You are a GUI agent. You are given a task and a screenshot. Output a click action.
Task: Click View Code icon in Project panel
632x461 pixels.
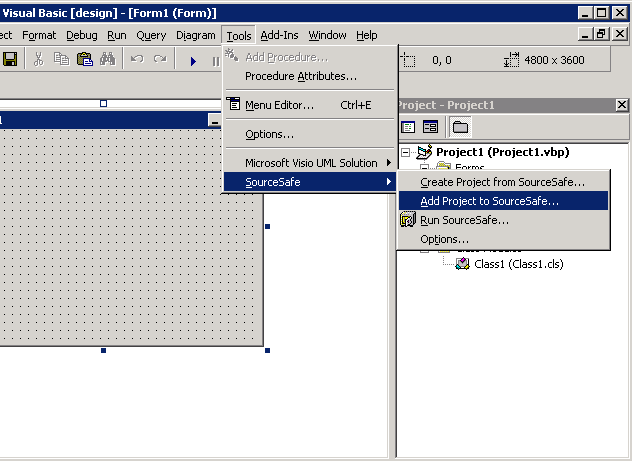[x=408, y=127]
